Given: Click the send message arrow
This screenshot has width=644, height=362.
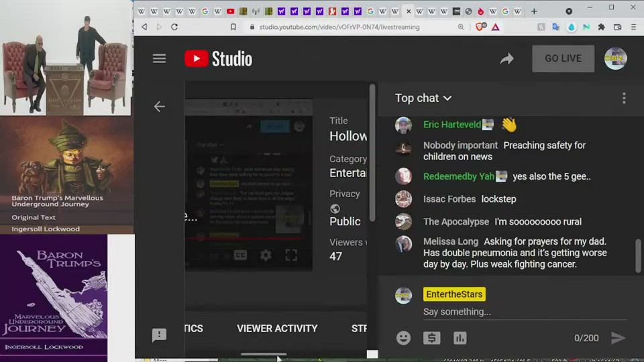Looking at the screenshot, I should pos(618,338).
